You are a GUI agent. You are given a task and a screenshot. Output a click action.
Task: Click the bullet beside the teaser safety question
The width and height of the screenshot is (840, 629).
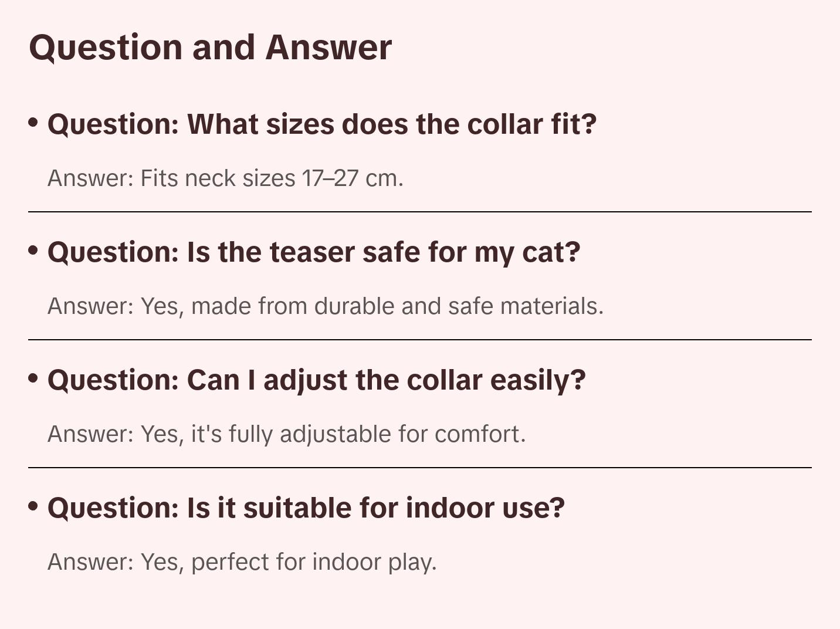tap(33, 250)
